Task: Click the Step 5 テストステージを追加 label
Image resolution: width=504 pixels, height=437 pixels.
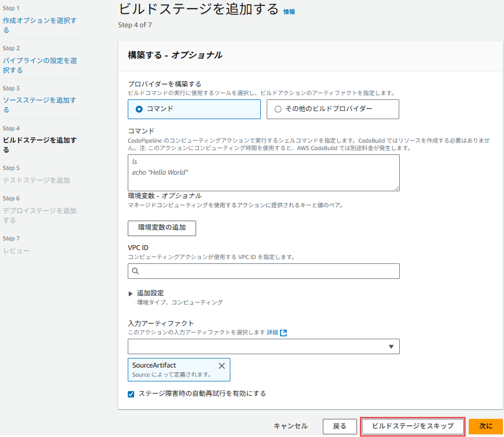Action: tap(36, 180)
